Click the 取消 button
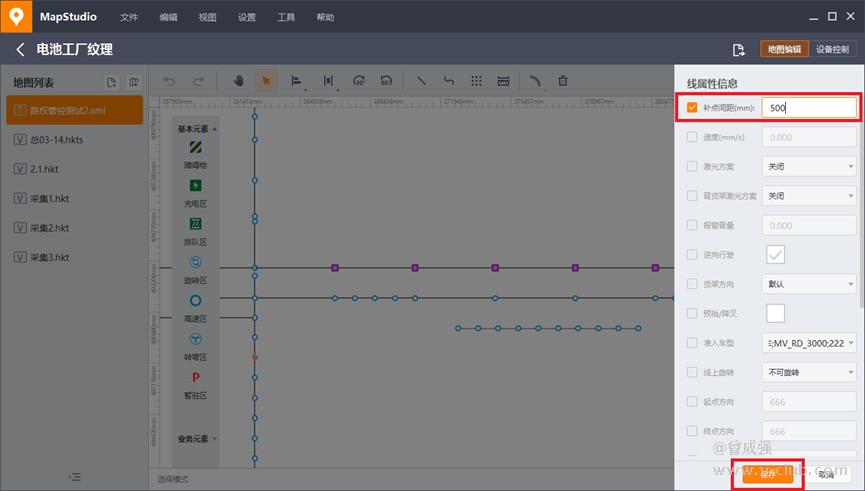The width and height of the screenshot is (865, 491). (826, 474)
